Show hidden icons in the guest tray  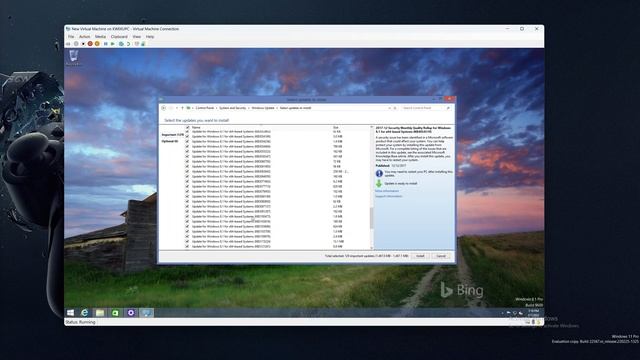(x=502, y=313)
